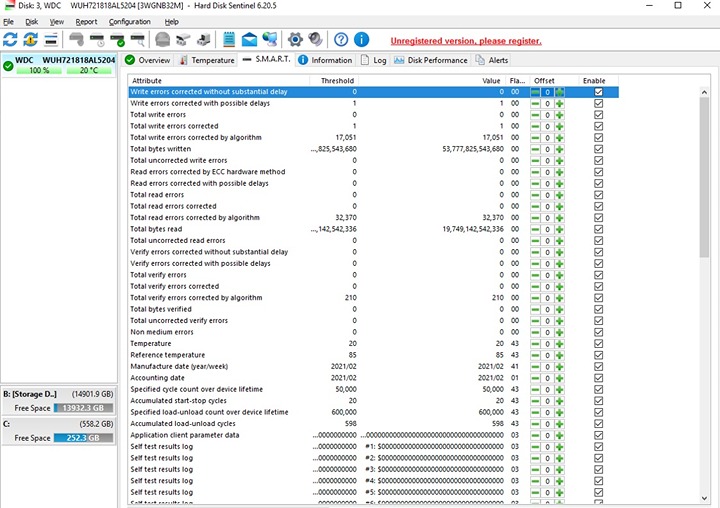The width and height of the screenshot is (720, 508).
Task: Click the speaker sound icon
Action: click(x=315, y=40)
